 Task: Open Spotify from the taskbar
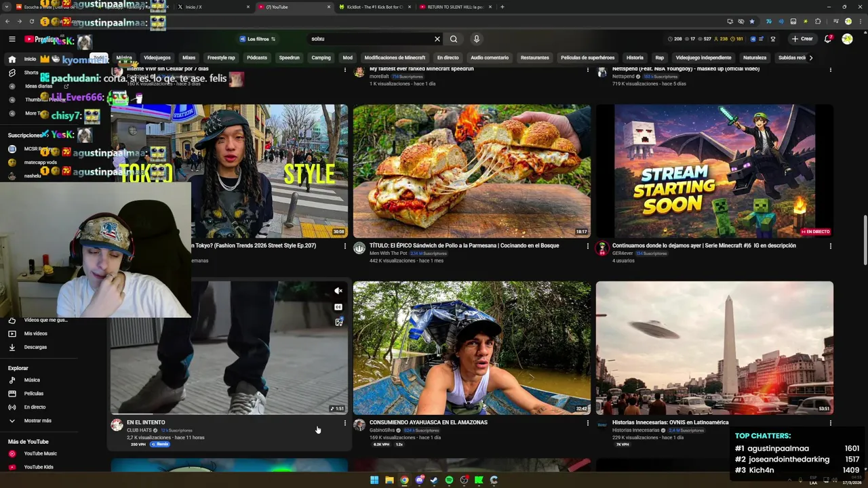[x=449, y=480]
